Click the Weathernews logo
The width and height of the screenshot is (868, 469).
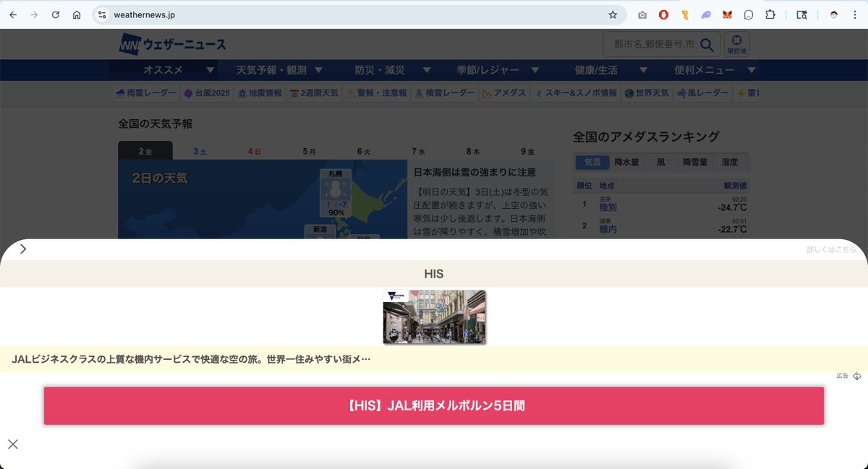172,45
